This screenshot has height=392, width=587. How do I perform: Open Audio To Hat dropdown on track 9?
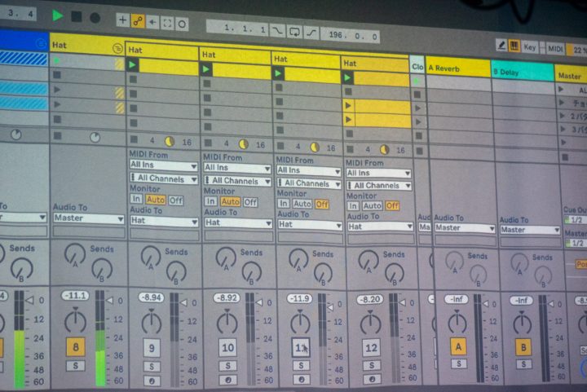tap(164, 221)
